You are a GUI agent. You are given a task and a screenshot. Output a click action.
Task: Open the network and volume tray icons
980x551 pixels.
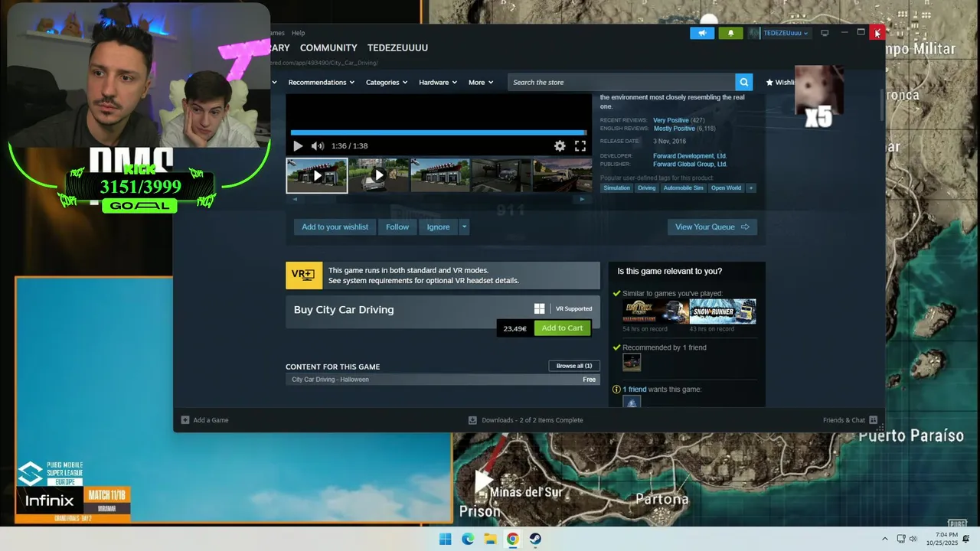coord(906,539)
